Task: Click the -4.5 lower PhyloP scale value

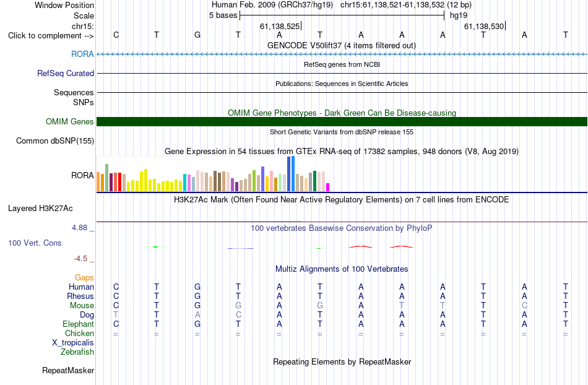Action: 80,258
